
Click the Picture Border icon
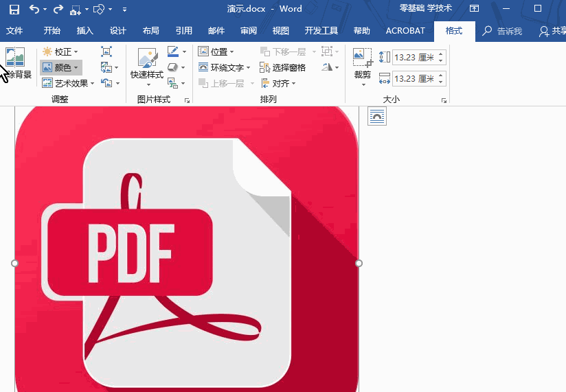tap(173, 51)
